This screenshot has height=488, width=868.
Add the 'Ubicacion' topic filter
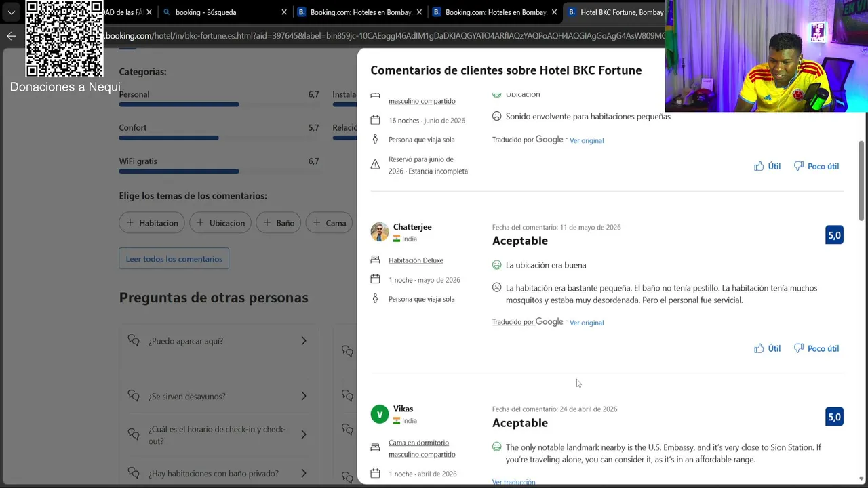tap(220, 223)
